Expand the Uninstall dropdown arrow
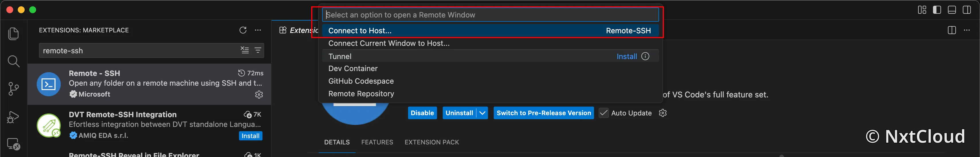 click(x=482, y=113)
